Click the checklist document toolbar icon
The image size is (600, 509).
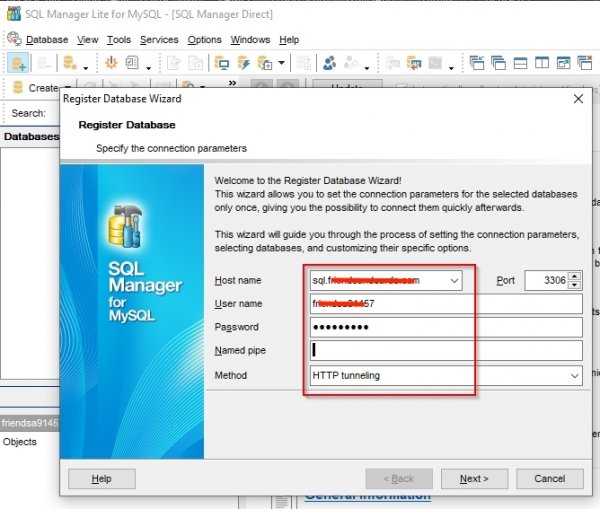click(132, 62)
